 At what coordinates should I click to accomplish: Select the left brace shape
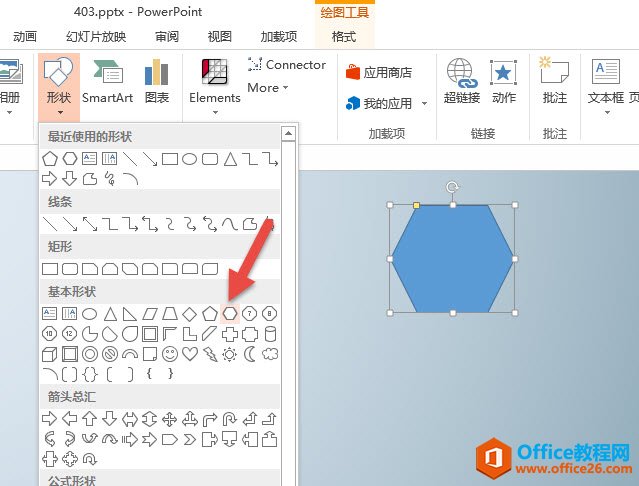pos(150,374)
